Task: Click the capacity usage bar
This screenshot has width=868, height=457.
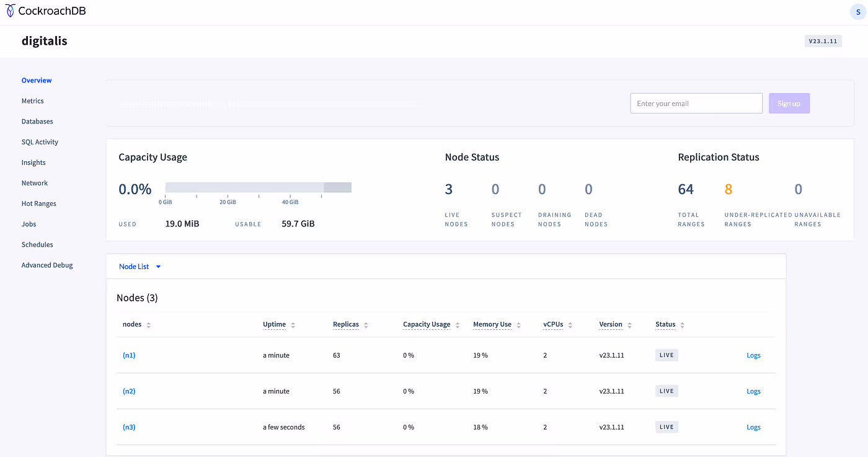Action: coord(259,187)
